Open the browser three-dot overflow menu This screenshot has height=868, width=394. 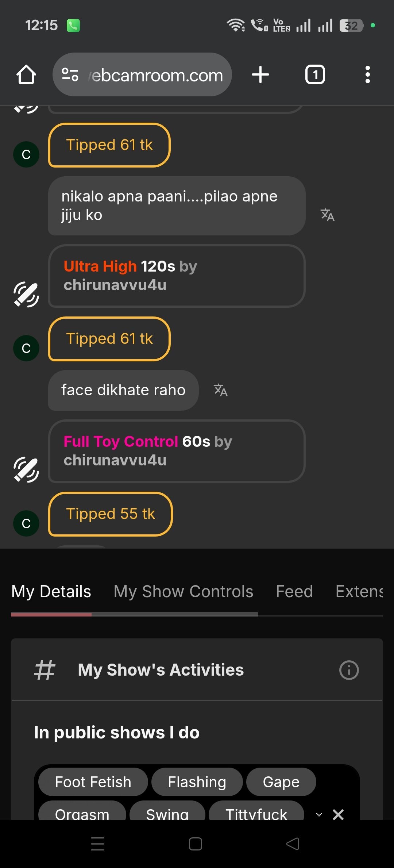coord(367,75)
